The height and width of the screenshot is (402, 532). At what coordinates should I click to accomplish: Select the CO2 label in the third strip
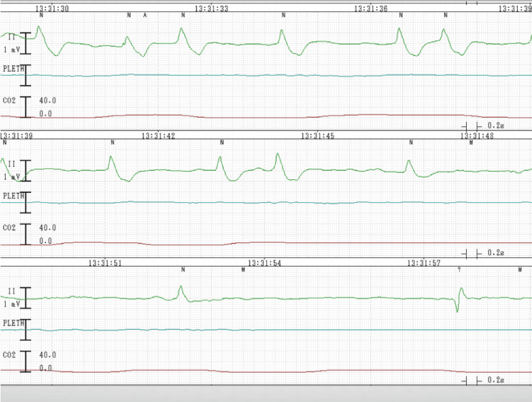(x=9, y=354)
